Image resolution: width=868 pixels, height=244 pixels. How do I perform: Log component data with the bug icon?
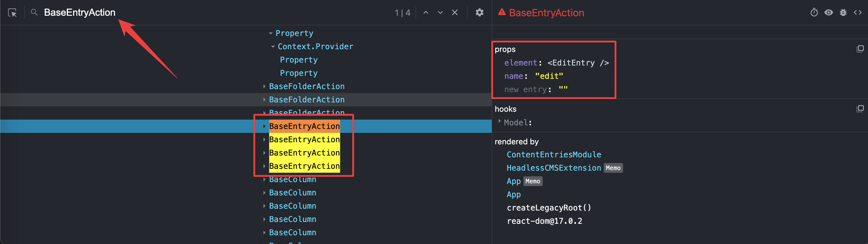pyautogui.click(x=843, y=13)
